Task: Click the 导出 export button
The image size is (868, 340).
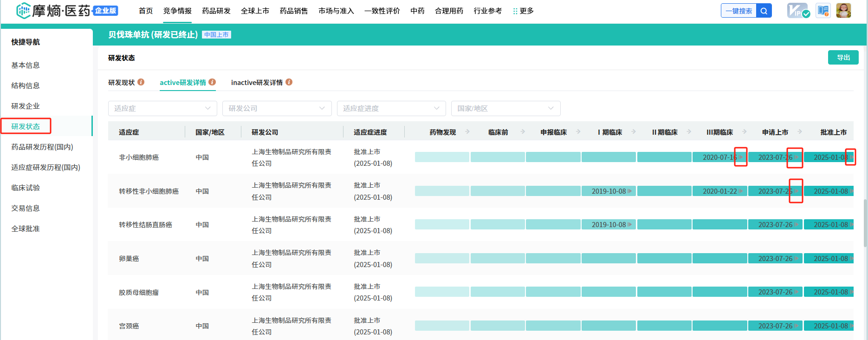Action: pyautogui.click(x=843, y=58)
